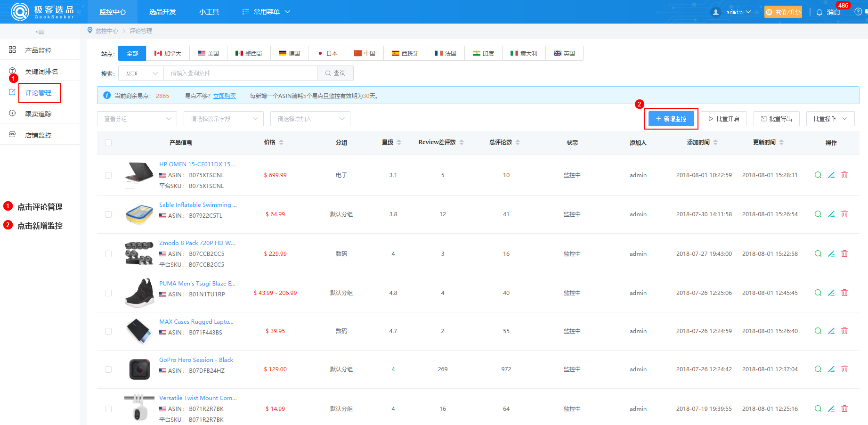
Task: Open the 请选择添加人 dropdown
Action: [310, 119]
